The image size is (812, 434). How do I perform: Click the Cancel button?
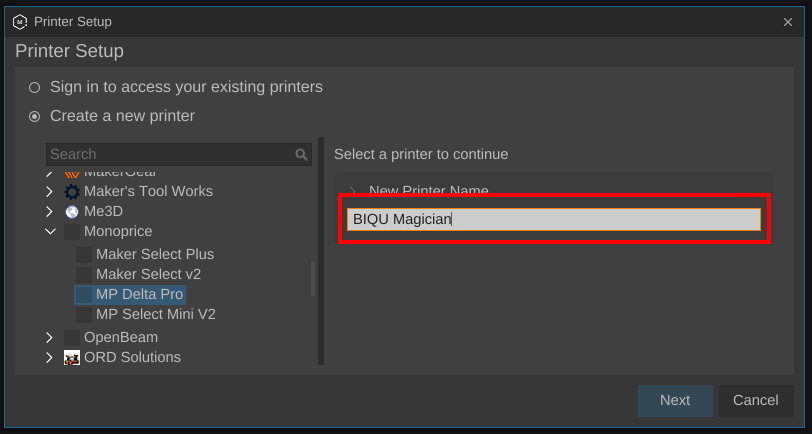756,400
